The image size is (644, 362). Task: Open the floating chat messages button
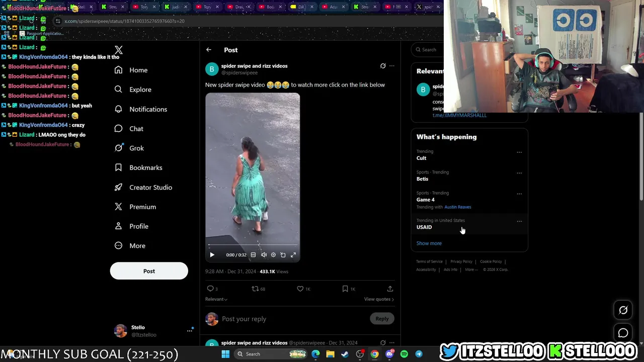[623, 333]
